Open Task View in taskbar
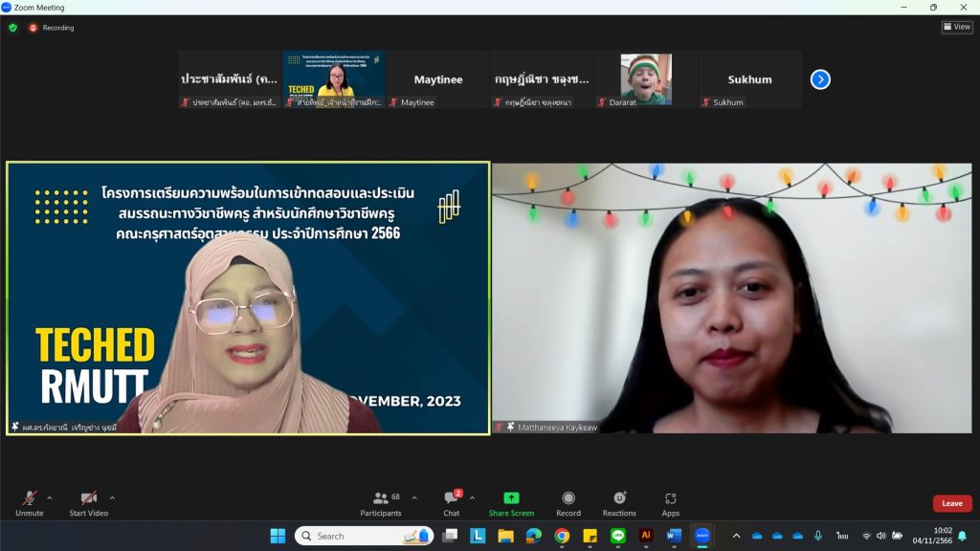The image size is (980, 551). [x=450, y=536]
